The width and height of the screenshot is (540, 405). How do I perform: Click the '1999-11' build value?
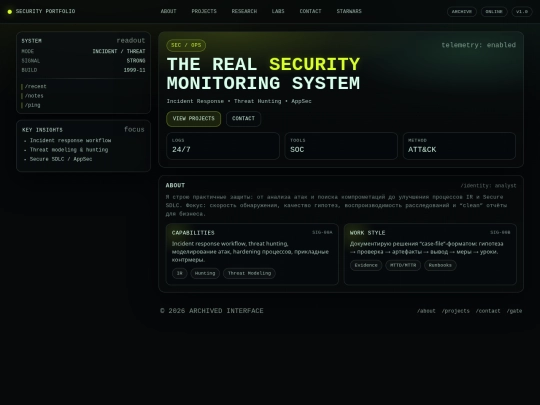pos(134,70)
